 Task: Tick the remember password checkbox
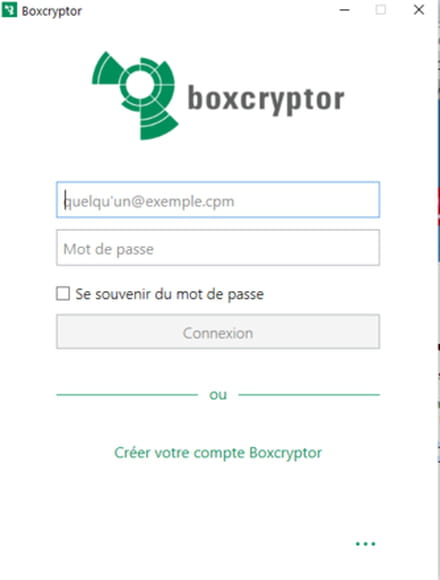coord(63,294)
